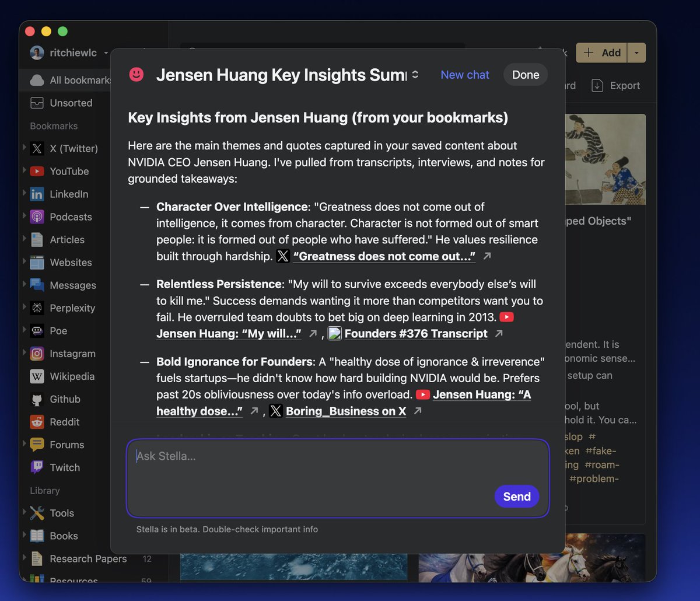Select the Perplexity collection icon

[x=37, y=308]
